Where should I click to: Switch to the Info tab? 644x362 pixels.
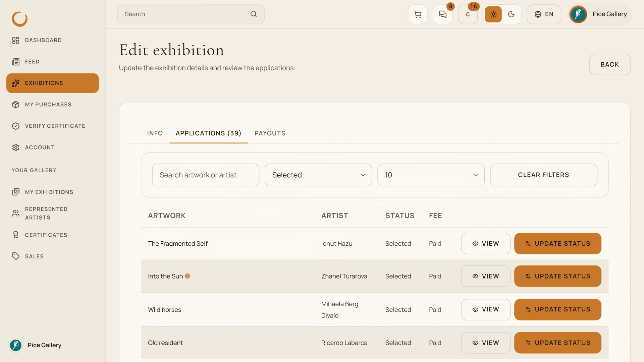click(x=155, y=133)
